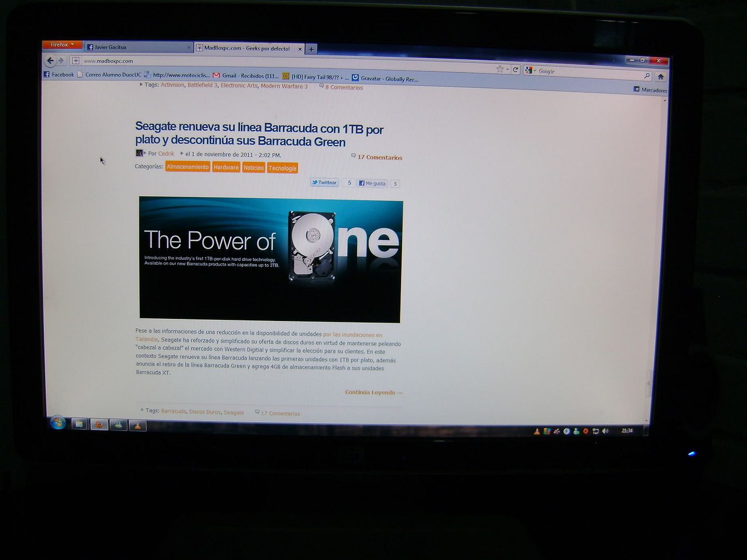This screenshot has height=560, width=747.
Task: Open the motociclis... bookmark
Action: (x=177, y=75)
